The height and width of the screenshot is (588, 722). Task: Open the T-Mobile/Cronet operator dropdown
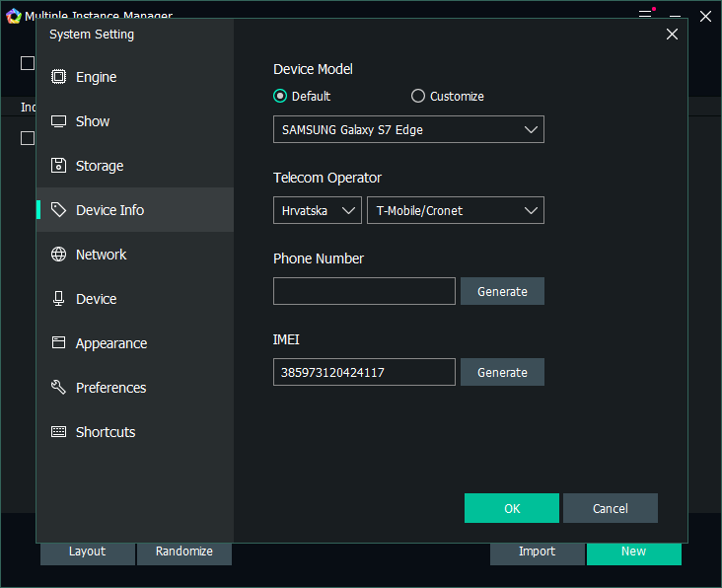(x=455, y=210)
